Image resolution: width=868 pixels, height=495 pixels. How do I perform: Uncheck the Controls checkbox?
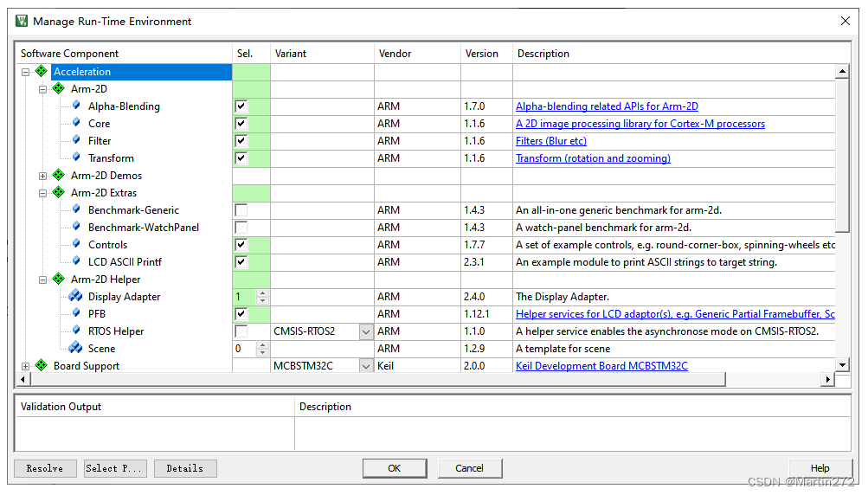coord(241,245)
